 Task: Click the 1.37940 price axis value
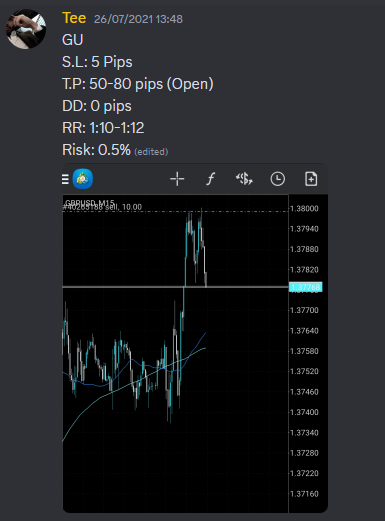coord(304,229)
